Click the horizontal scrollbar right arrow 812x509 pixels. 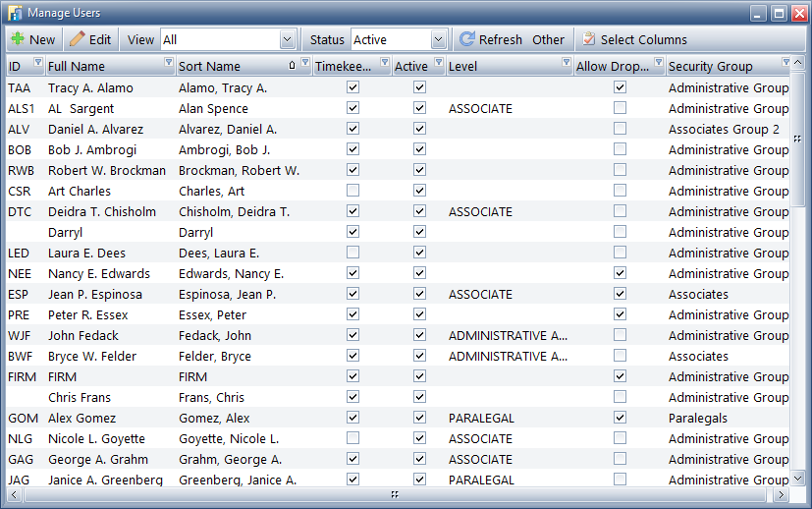782,495
